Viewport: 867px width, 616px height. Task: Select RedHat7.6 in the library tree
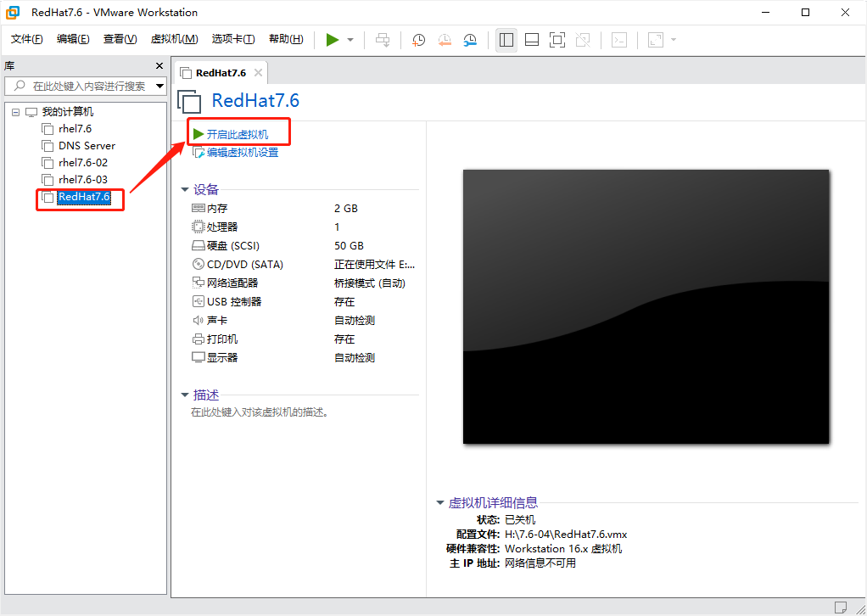click(x=84, y=197)
